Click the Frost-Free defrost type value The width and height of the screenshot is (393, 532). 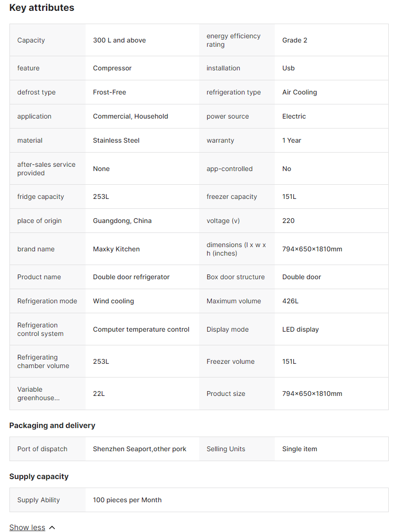coord(109,92)
